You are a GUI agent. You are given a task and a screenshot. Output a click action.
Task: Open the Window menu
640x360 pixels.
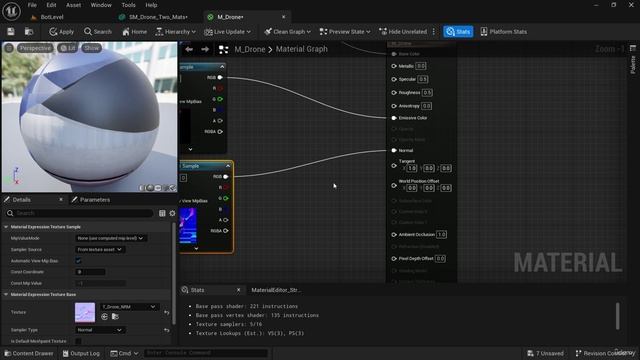101,5
